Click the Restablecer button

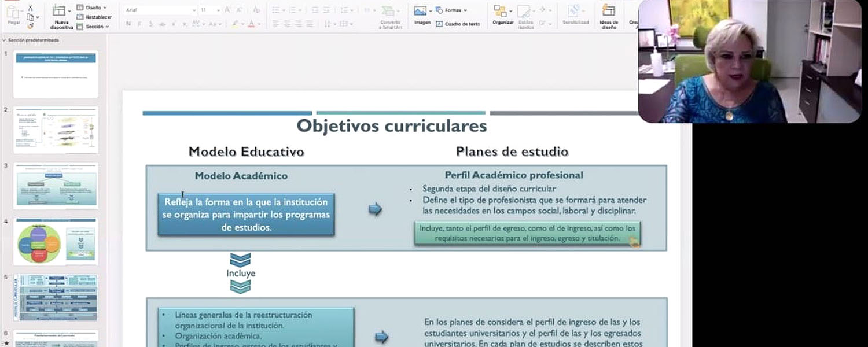click(94, 17)
